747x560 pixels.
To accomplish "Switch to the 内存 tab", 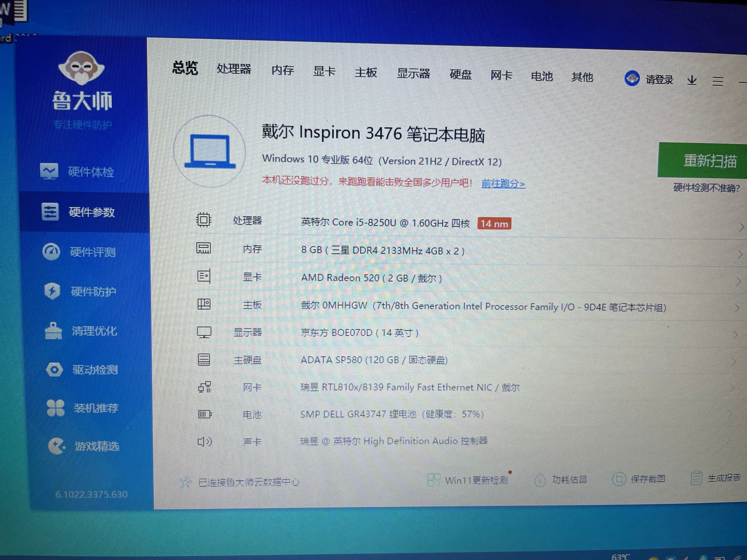I will click(x=283, y=70).
